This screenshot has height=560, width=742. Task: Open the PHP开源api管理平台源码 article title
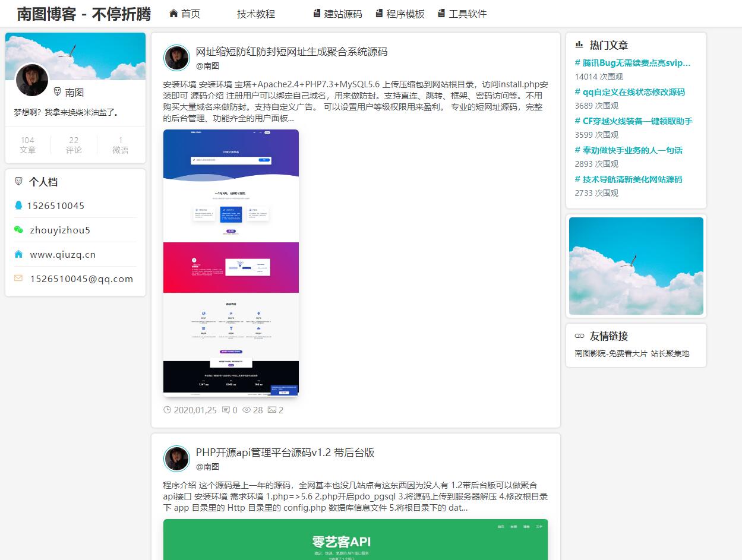point(285,453)
